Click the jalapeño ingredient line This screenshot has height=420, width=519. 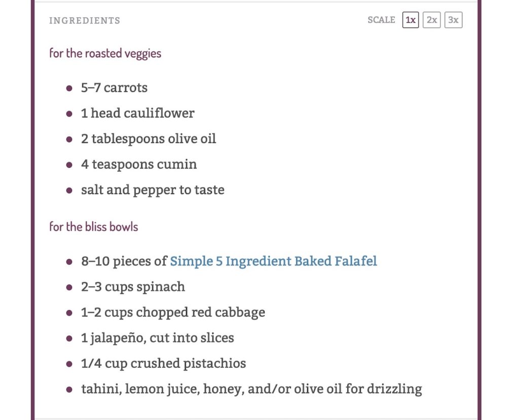point(157,338)
